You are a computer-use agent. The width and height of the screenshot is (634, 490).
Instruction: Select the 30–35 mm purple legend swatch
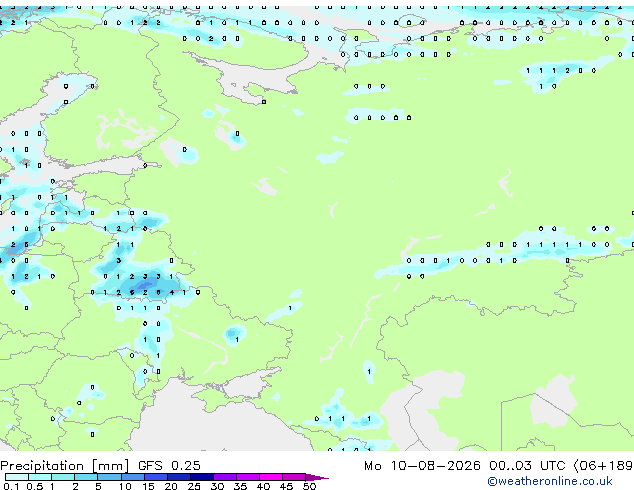(225, 477)
